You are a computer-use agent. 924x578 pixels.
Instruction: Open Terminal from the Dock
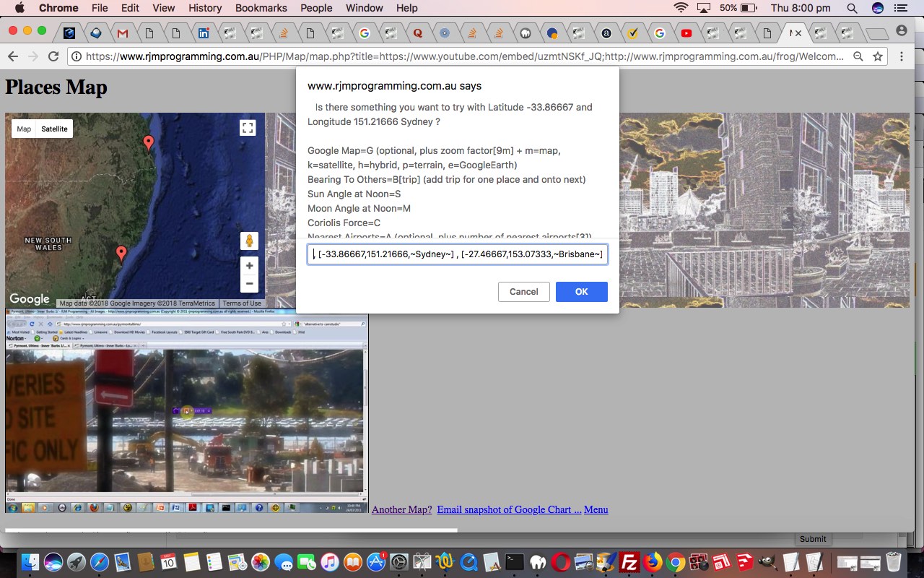(514, 562)
